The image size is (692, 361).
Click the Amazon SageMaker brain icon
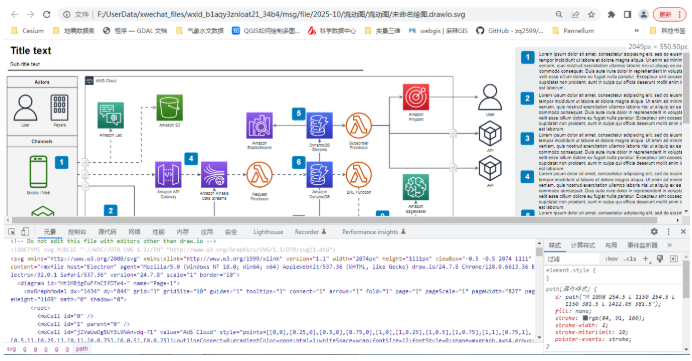click(416, 187)
